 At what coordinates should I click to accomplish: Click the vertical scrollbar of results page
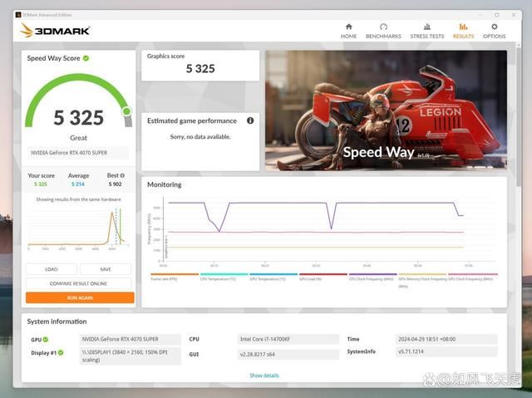518,115
